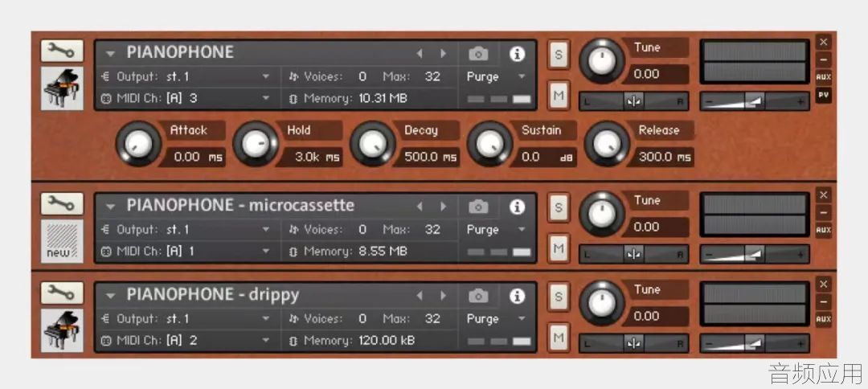Click the Max voices 32 value on the first PIANOPHONE instrument
868x389 pixels.
pos(433,76)
